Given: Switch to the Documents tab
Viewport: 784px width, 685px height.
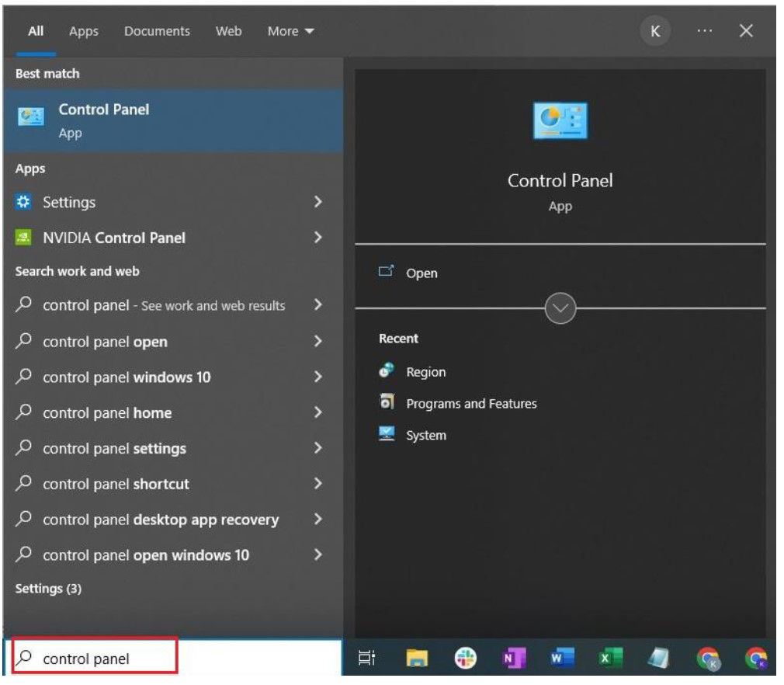Looking at the screenshot, I should [158, 32].
